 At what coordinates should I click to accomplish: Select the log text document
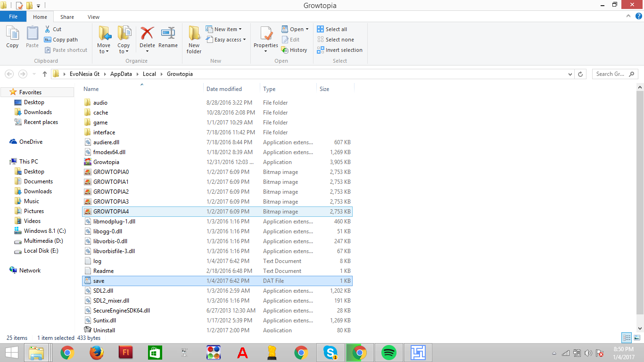click(217, 261)
